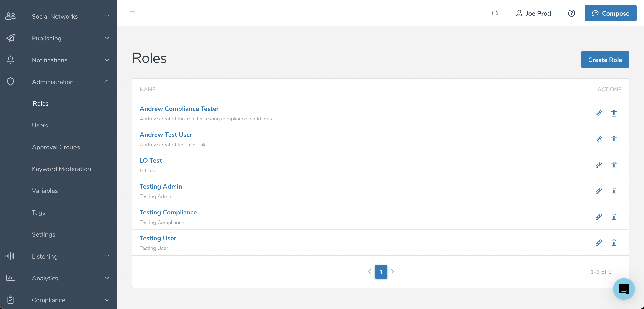
Task: Open the Testing Admin role link
Action: coord(161,186)
